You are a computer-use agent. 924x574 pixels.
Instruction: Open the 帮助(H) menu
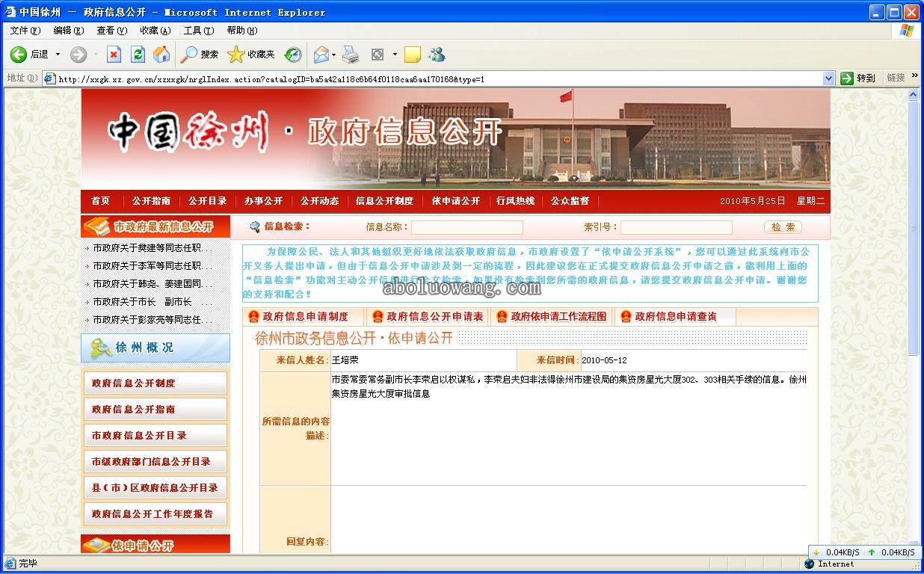[242, 31]
